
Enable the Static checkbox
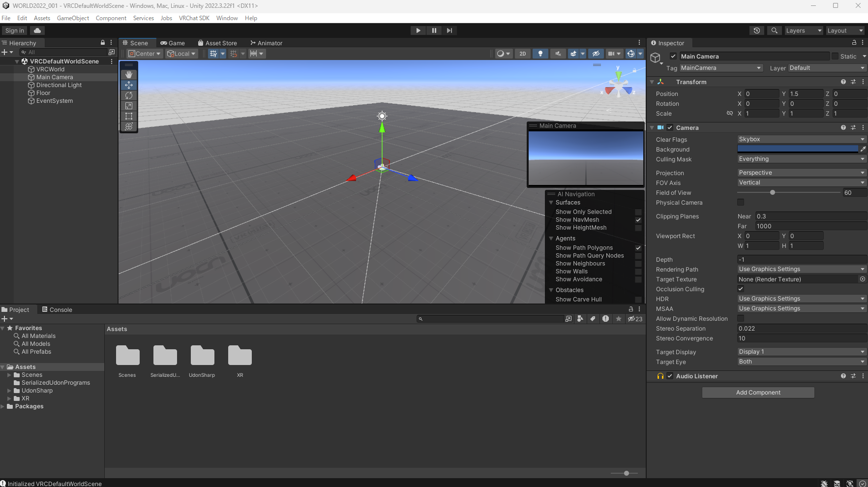coord(835,56)
